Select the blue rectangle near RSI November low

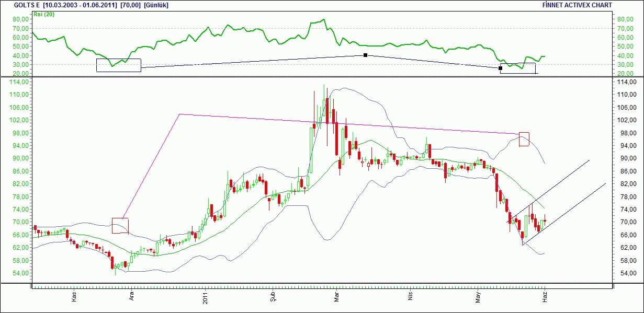(x=119, y=65)
